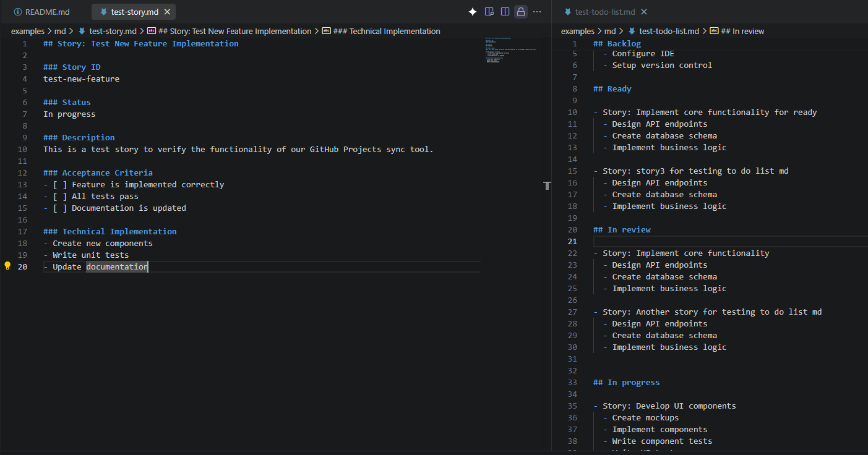Click the markdown icon on test-story.md tab

click(103, 12)
